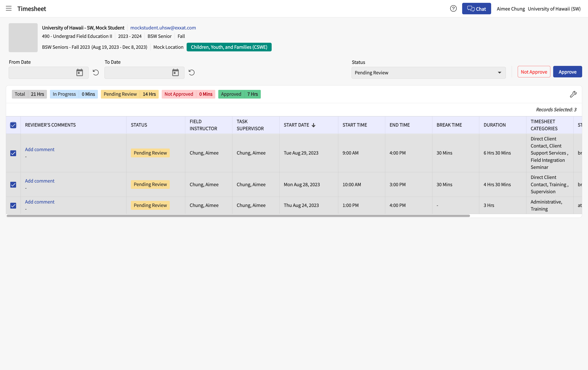588x370 pixels.
Task: Select the Pending Review 14 Hrs chip
Action: pyautogui.click(x=130, y=94)
